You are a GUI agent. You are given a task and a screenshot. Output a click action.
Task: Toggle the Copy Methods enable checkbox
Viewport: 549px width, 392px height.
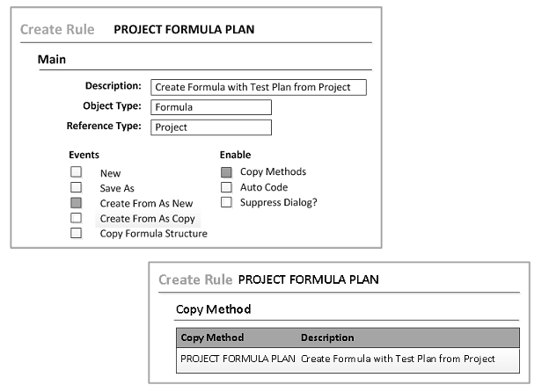point(226,172)
